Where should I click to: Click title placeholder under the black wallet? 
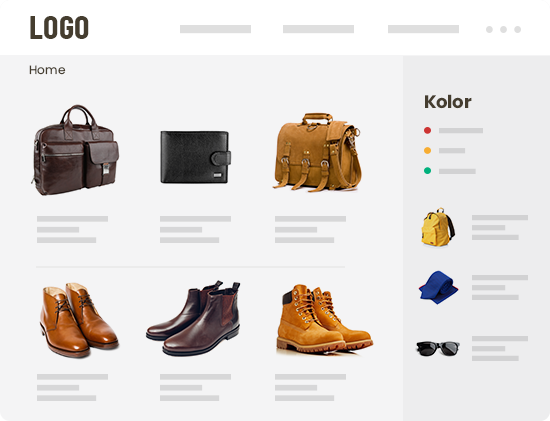click(195, 219)
